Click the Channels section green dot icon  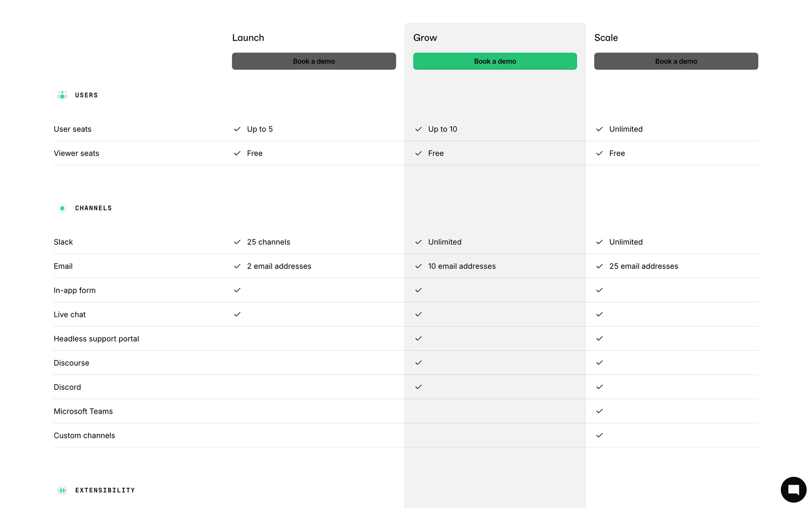click(62, 208)
